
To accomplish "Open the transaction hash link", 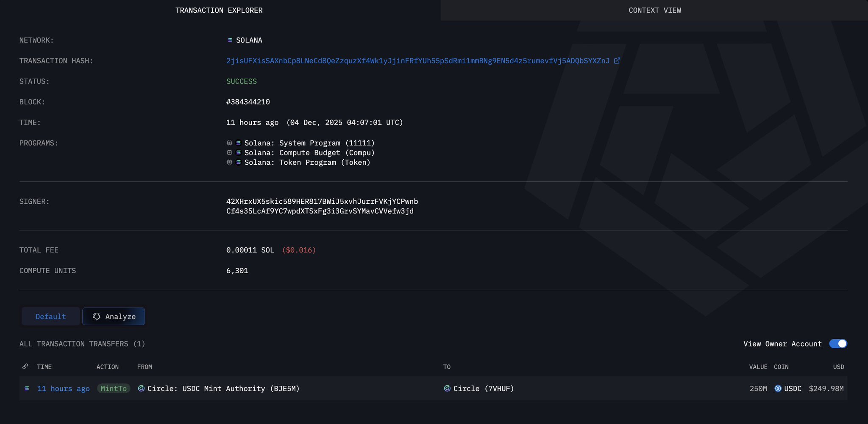I will pos(417,61).
